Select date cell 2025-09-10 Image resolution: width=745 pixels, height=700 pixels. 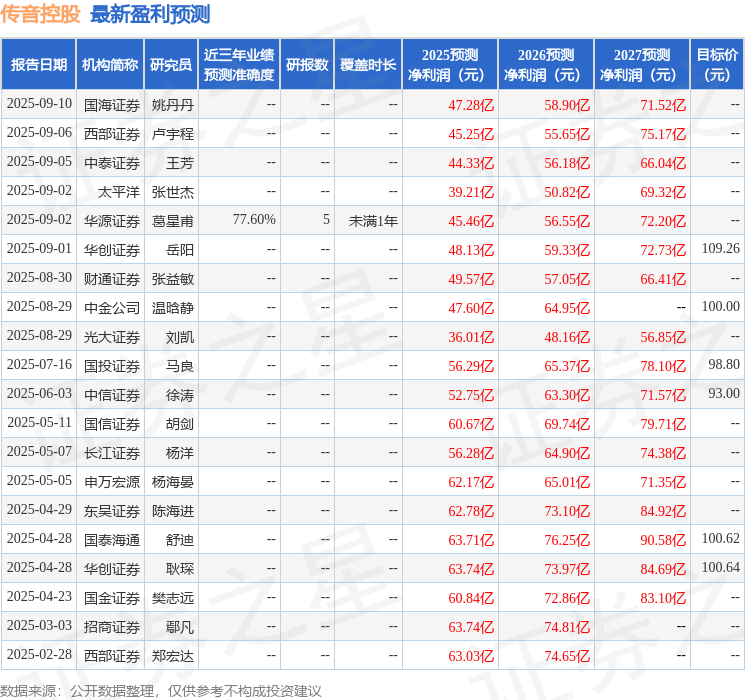click(39, 104)
